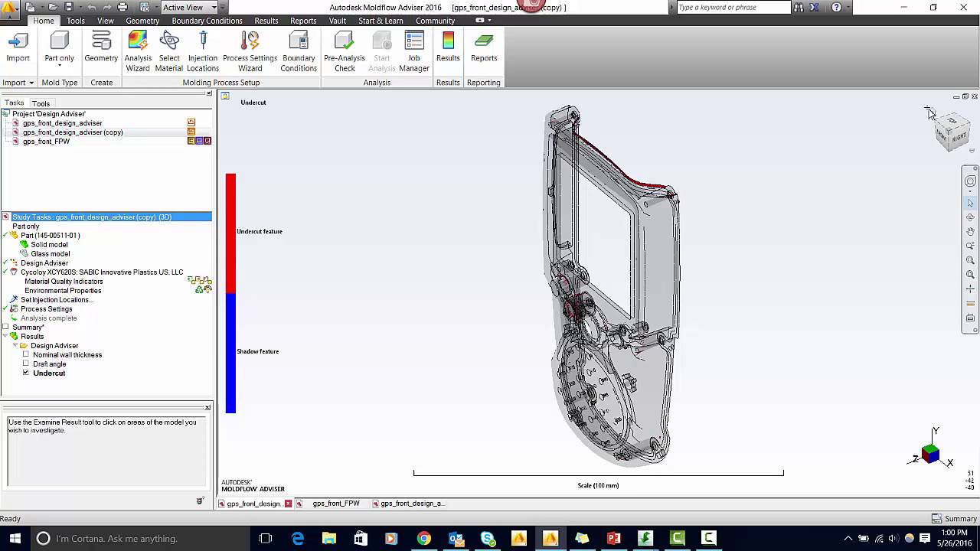
Task: Open Select Material tool
Action: tap(169, 52)
